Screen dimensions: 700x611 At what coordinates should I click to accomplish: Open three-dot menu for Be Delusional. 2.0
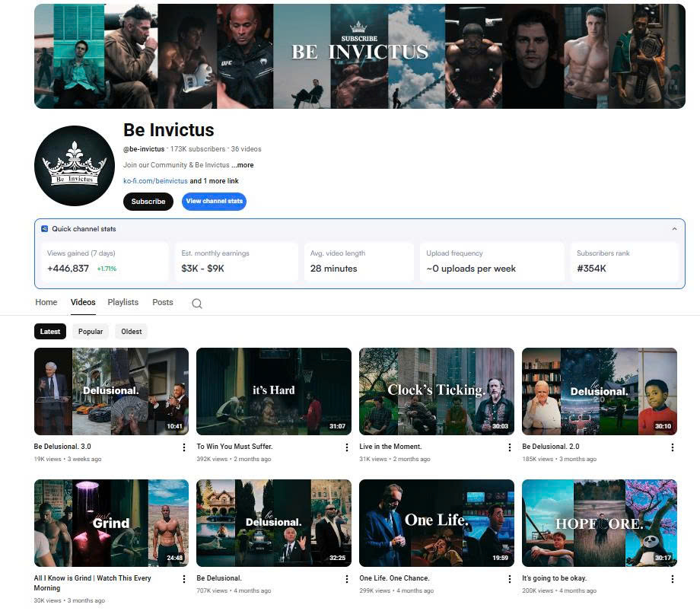672,447
